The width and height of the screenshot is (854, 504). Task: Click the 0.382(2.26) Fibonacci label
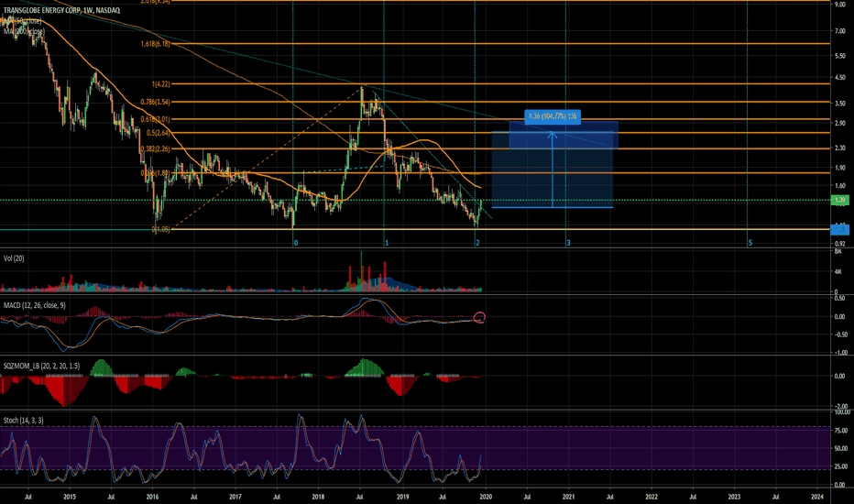[155, 149]
